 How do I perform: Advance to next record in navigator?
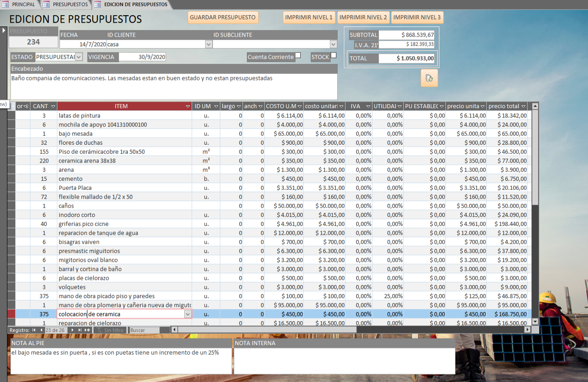[73, 330]
